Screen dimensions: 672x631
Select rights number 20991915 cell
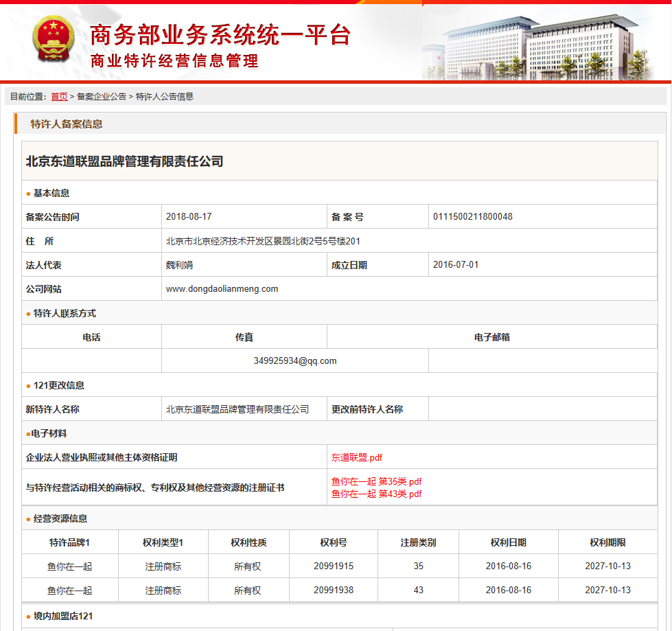pyautogui.click(x=334, y=566)
